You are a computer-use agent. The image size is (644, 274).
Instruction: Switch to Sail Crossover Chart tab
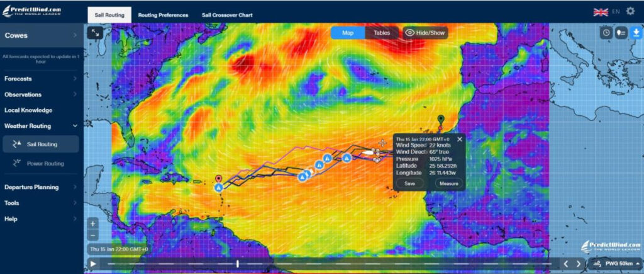click(x=227, y=14)
